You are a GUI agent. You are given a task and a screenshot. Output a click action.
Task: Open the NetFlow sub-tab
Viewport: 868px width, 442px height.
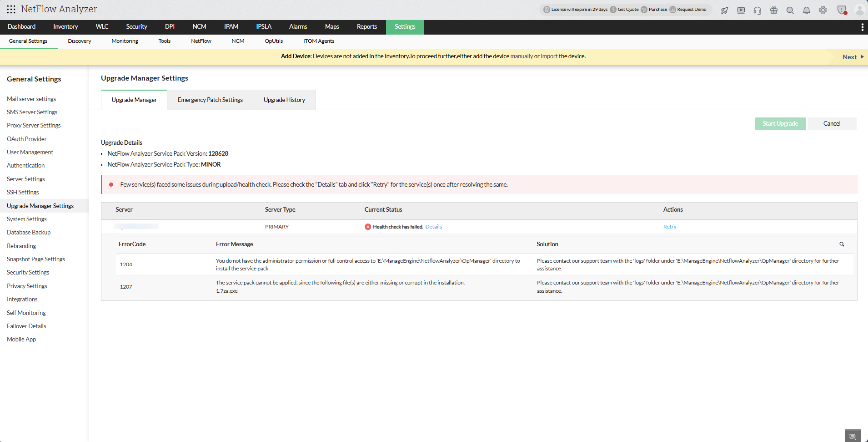(201, 41)
